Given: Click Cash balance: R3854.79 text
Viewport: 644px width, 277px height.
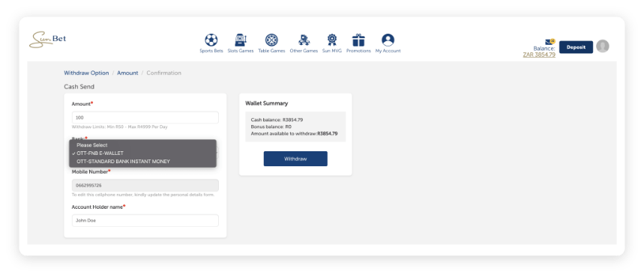Looking at the screenshot, I should point(277,120).
